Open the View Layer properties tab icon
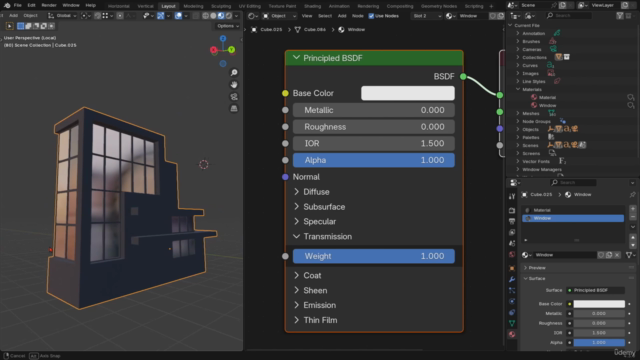Screen dimensions: 640x360 (x=512, y=232)
